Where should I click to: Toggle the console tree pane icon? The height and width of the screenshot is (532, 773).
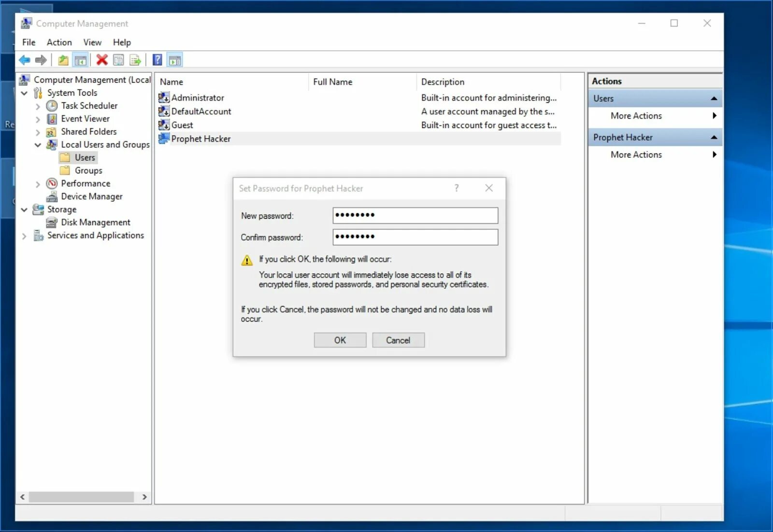coord(81,59)
